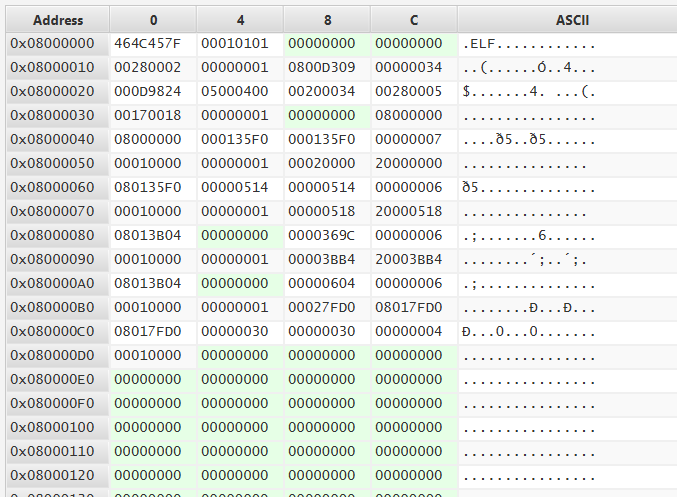Select hex value 00000604
The width and height of the screenshot is (677, 497).
point(327,283)
